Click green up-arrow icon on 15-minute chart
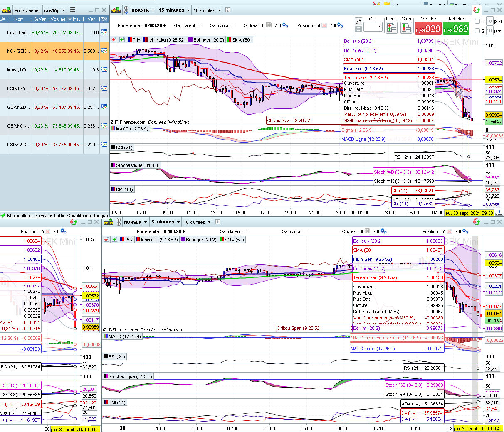This screenshot has height=432, width=504. coord(121,40)
